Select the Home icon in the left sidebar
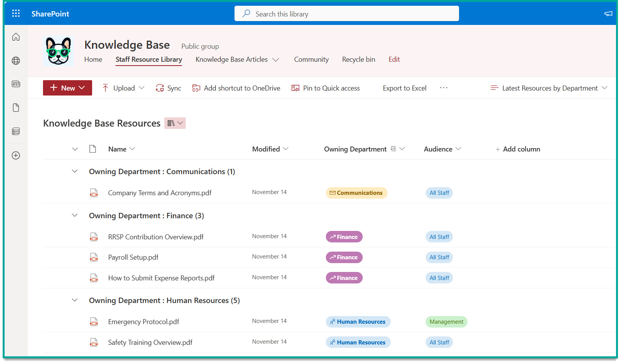This screenshot has height=364, width=621. (16, 37)
